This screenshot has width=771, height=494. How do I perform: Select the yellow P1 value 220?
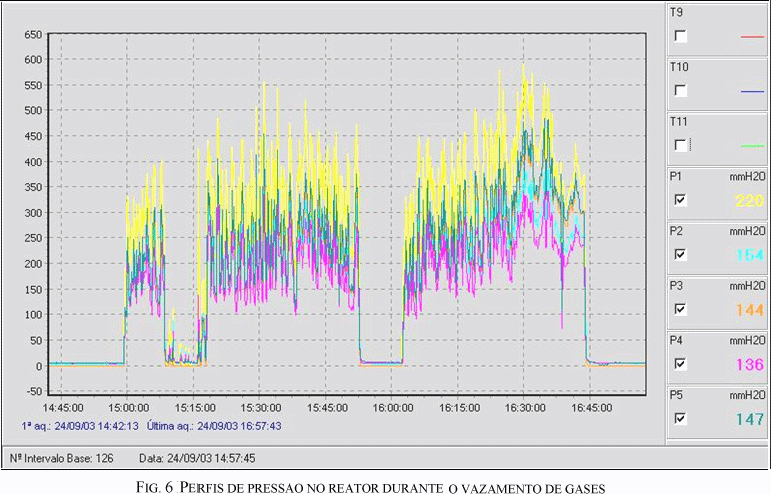click(x=749, y=201)
